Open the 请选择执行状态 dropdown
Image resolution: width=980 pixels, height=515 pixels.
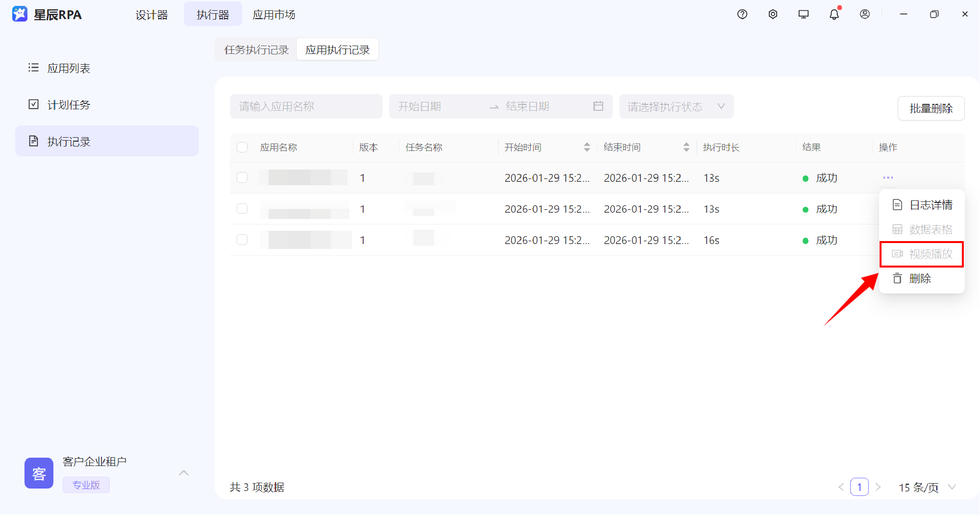pos(676,106)
